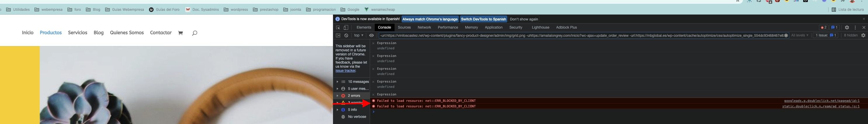This screenshot has width=868, height=124.
Task: Create a live expression with the eye icon
Action: click(371, 35)
